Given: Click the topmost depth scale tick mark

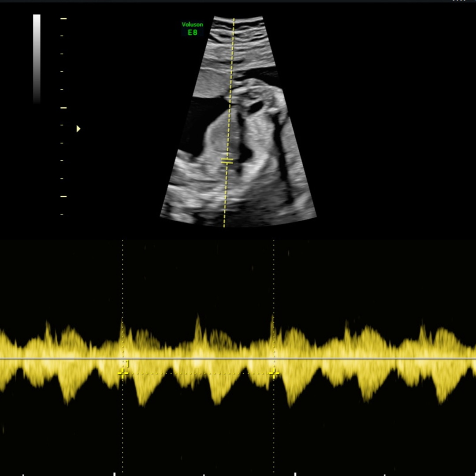Looking at the screenshot, I should click(x=63, y=19).
